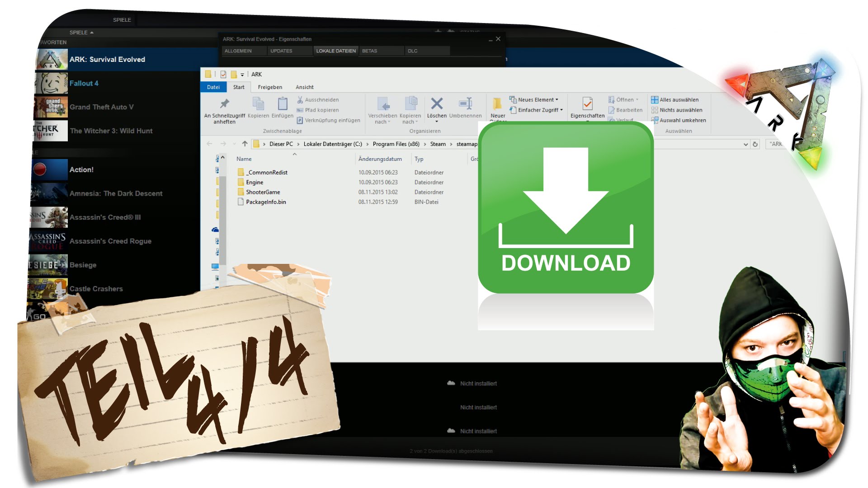Screen dimensions: 868x488
Task: Open the address bar history dropdown
Action: (745, 145)
